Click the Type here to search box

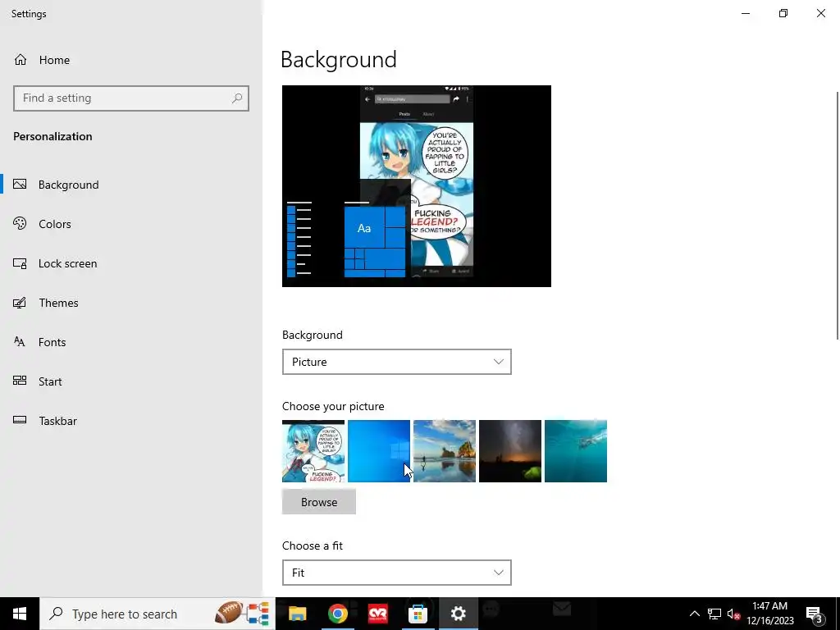(157, 614)
